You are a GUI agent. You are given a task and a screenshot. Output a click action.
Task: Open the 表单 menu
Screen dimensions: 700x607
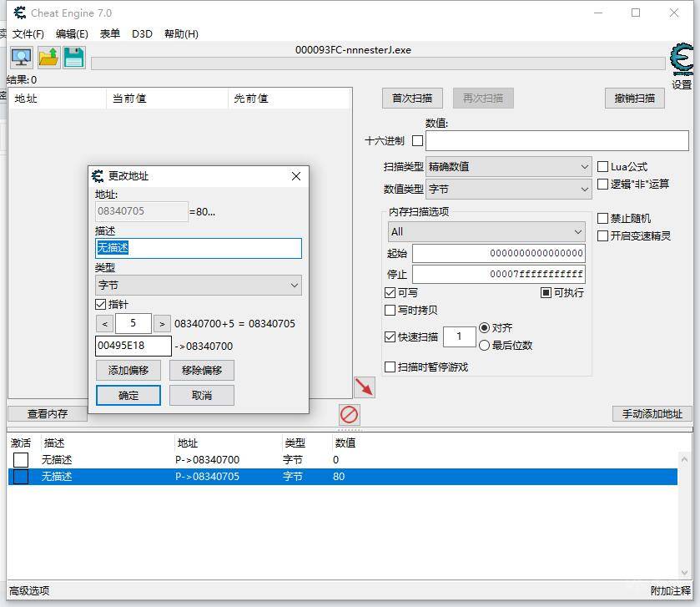tap(110, 34)
